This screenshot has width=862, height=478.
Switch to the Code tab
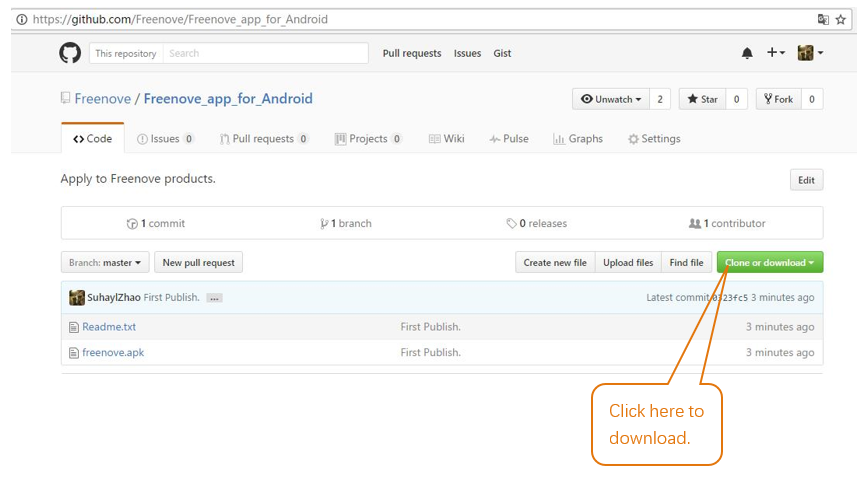pos(92,139)
